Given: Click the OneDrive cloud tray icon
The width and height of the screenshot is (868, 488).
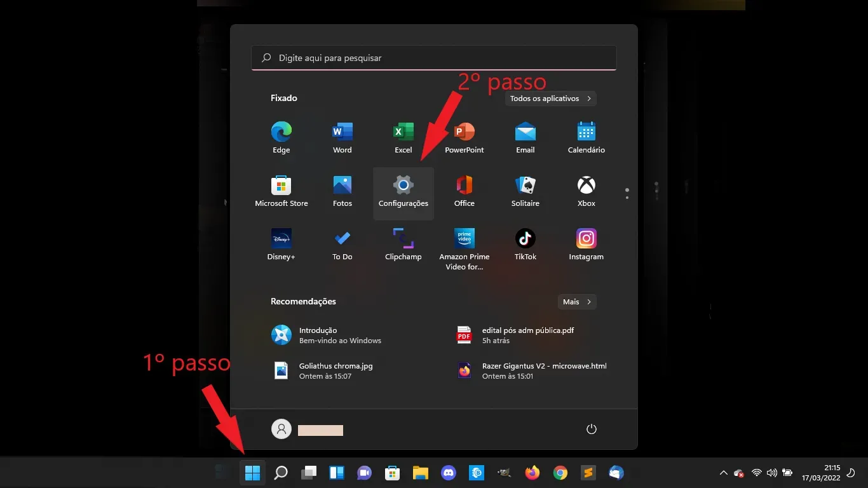Looking at the screenshot, I should click(739, 473).
